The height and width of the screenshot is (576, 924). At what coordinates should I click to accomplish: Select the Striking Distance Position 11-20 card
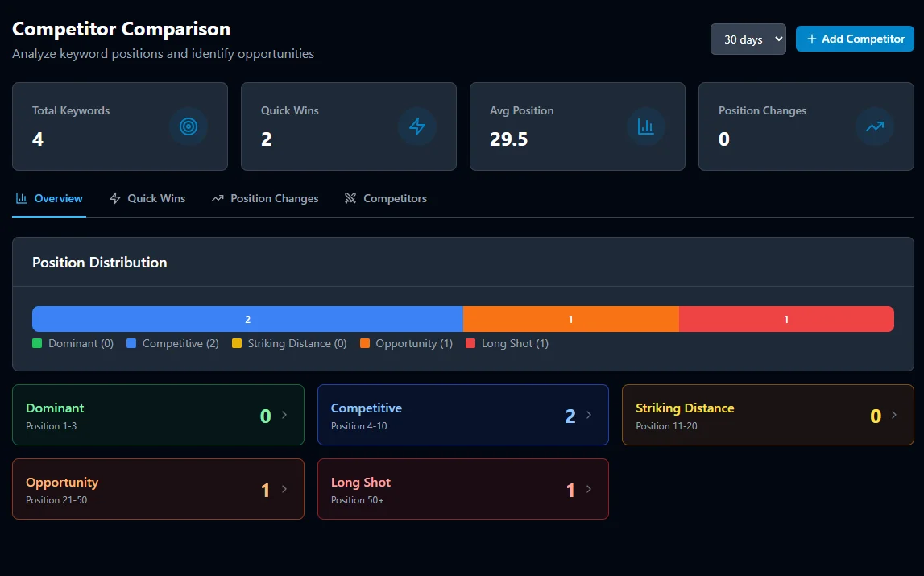(767, 415)
